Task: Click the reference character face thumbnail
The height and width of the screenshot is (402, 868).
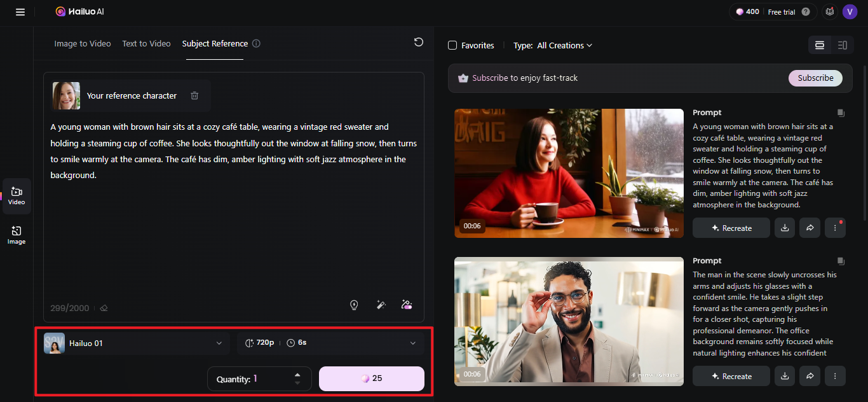Action: (x=66, y=95)
